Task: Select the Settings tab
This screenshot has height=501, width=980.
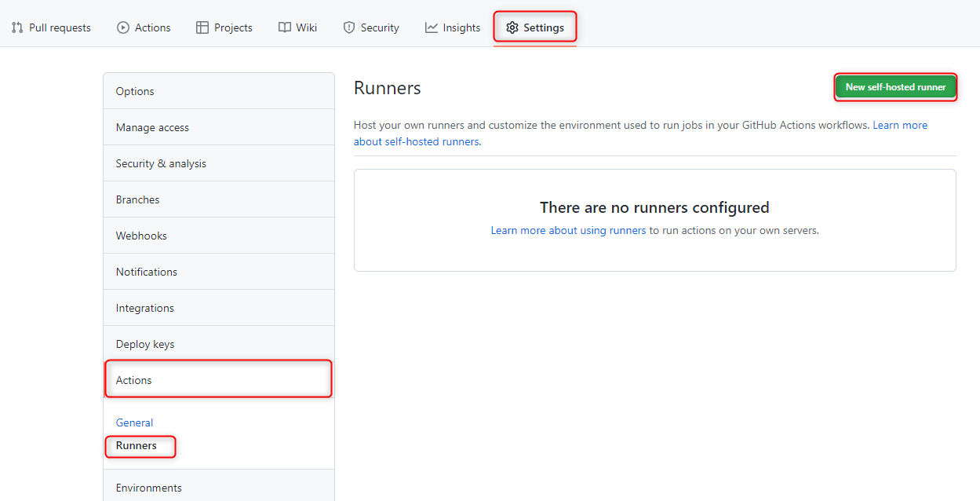Action: click(535, 27)
